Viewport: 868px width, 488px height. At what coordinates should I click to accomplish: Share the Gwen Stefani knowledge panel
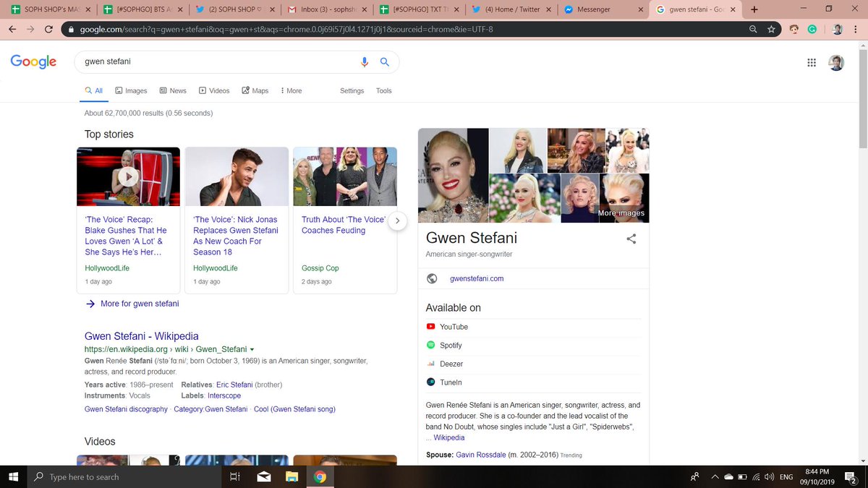[x=631, y=239]
